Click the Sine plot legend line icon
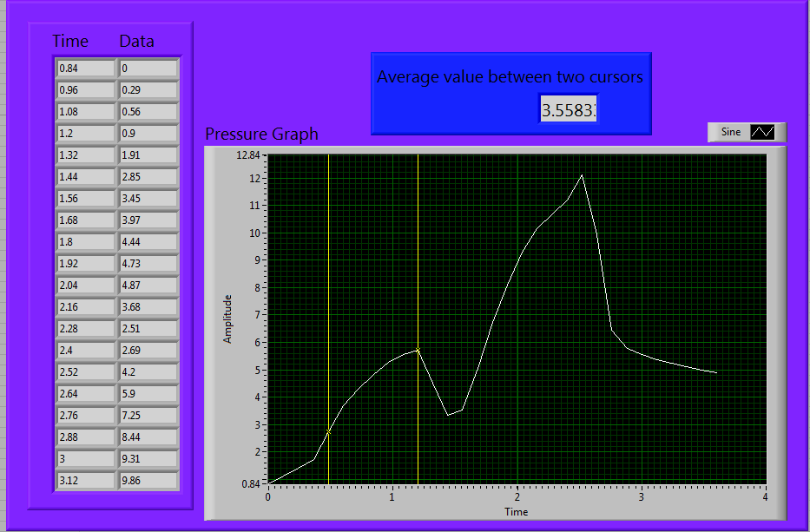The image size is (810, 532). 762,132
